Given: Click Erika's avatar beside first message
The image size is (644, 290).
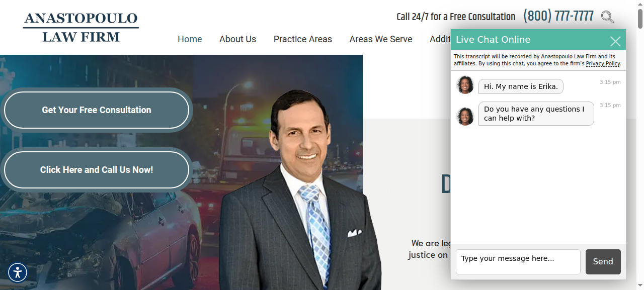Looking at the screenshot, I should tap(465, 85).
